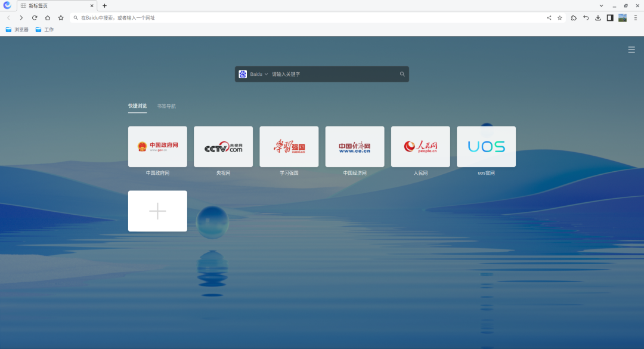
Task: Minimize the browser window
Action: (614, 6)
